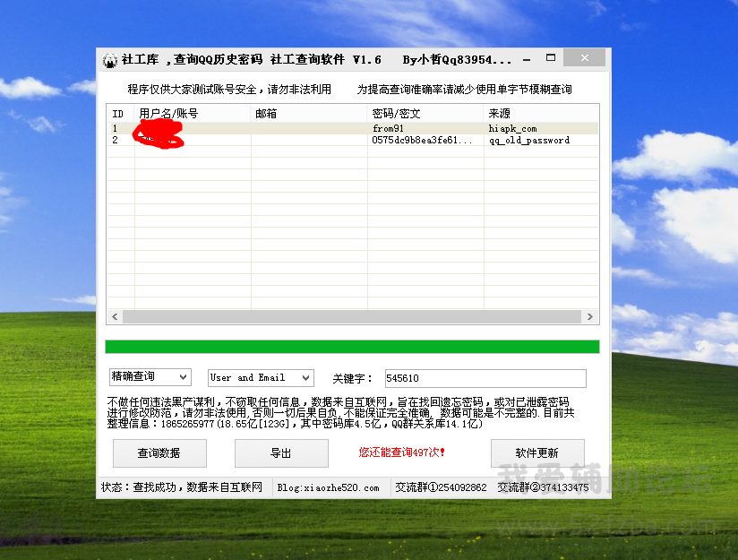Screen dimensions: 738x560
Task: Click the status text 查找成功，数据来自互联网
Action: coord(198,487)
